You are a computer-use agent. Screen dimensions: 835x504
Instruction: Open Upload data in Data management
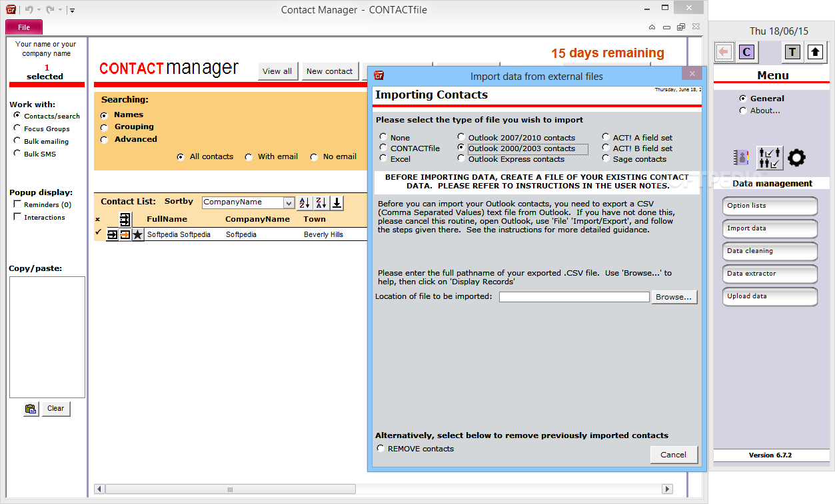click(x=770, y=296)
